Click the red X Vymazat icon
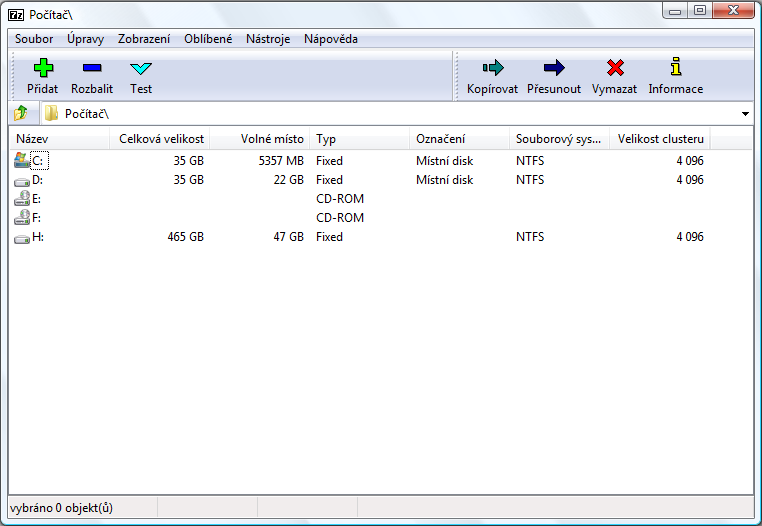This screenshot has height=526, width=762. [615, 68]
